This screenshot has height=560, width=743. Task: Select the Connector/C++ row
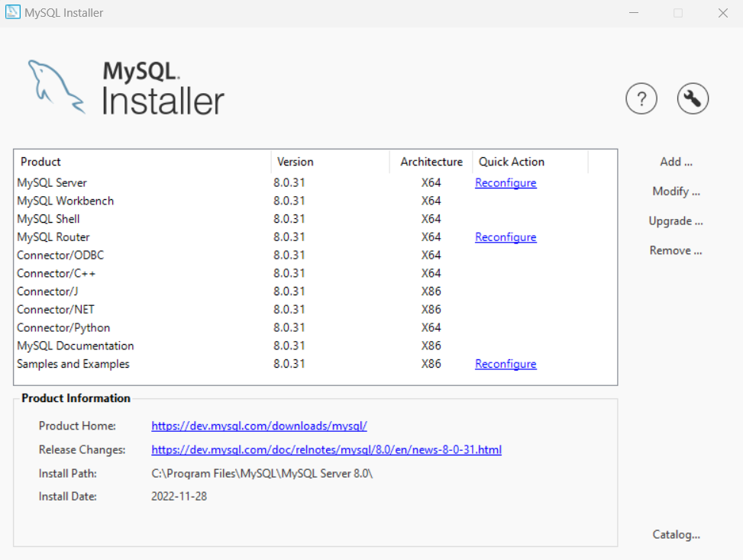[x=315, y=274]
